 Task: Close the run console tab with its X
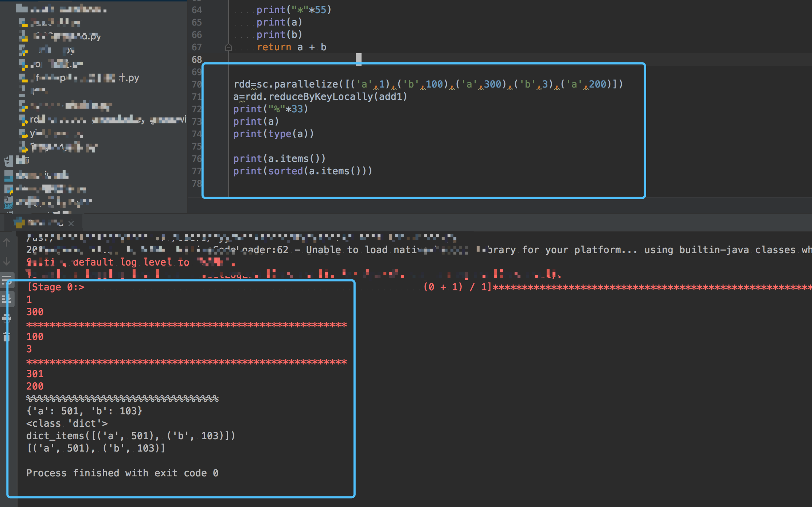pyautogui.click(x=71, y=223)
